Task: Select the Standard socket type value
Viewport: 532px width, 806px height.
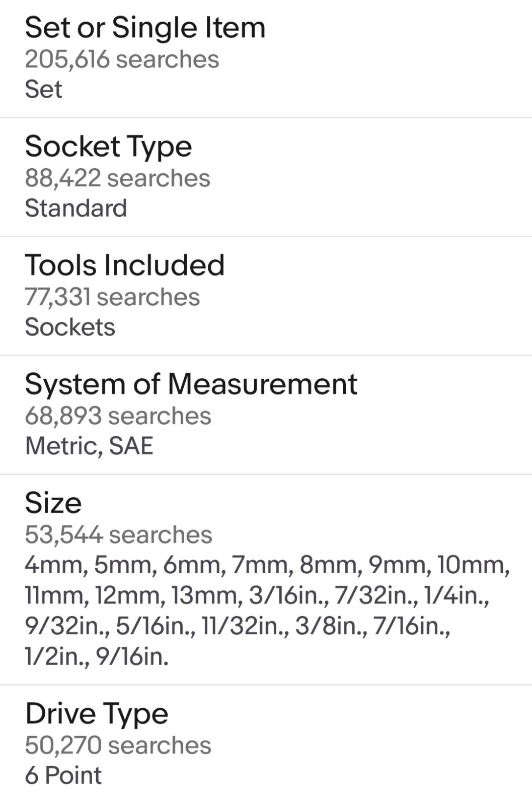Action: (x=76, y=208)
